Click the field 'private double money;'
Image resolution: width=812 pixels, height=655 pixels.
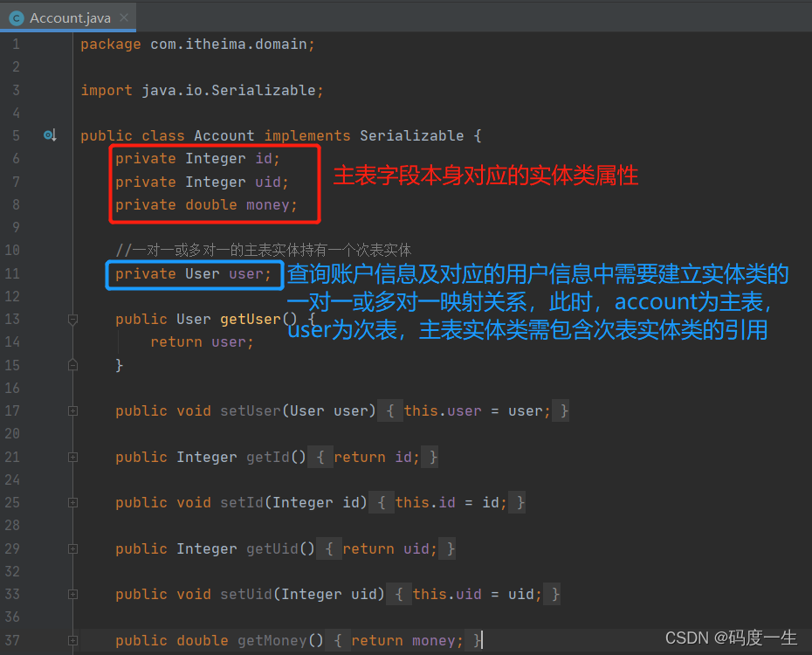pyautogui.click(x=206, y=205)
